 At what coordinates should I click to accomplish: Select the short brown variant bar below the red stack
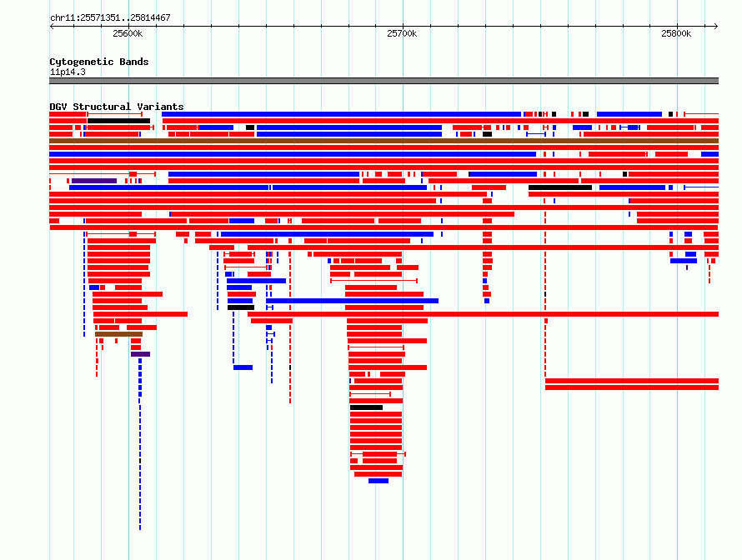pyautogui.click(x=118, y=334)
